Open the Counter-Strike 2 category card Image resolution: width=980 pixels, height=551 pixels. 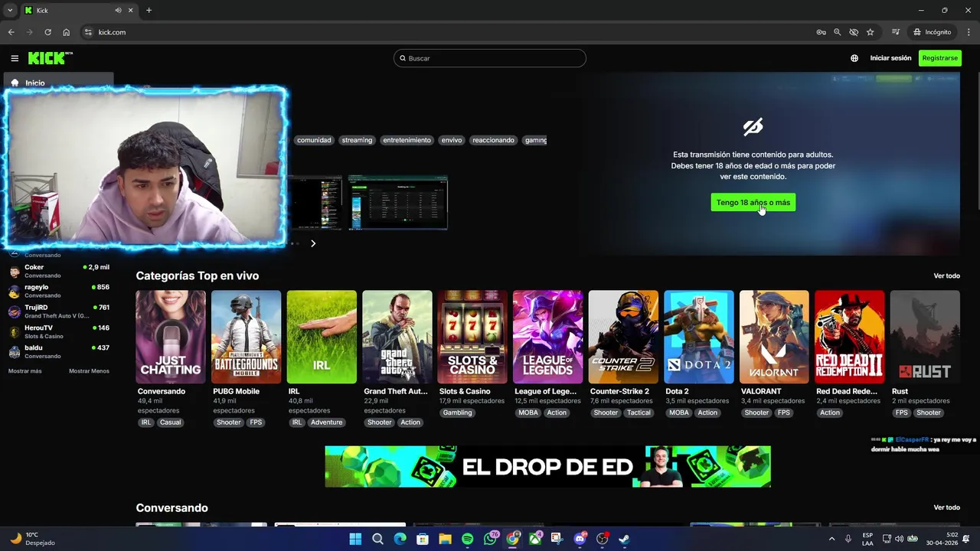pos(623,337)
